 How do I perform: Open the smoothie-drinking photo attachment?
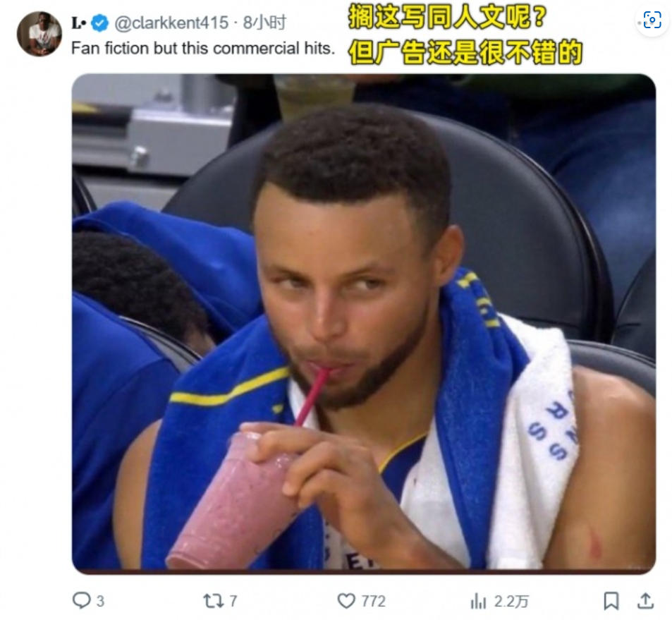(363, 324)
